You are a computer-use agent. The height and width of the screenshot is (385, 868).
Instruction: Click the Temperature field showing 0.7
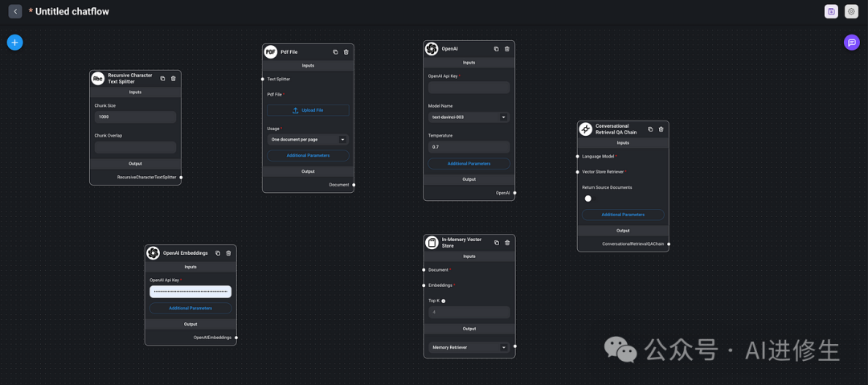pyautogui.click(x=469, y=147)
